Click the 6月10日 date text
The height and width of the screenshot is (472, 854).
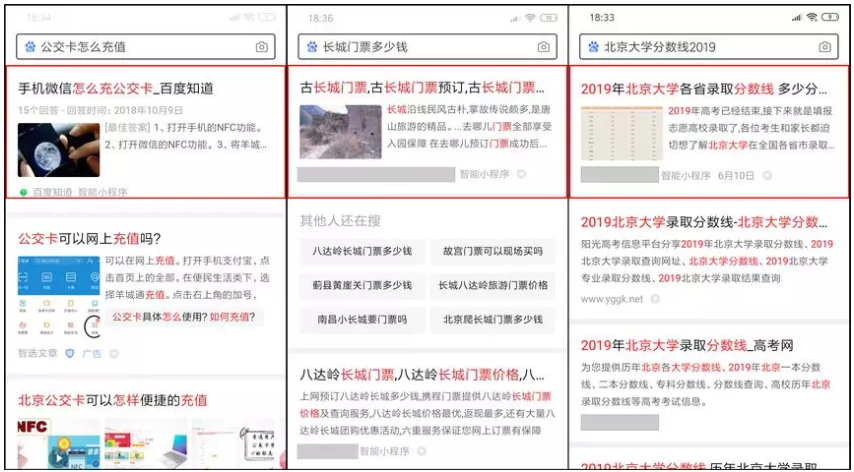[x=736, y=175]
